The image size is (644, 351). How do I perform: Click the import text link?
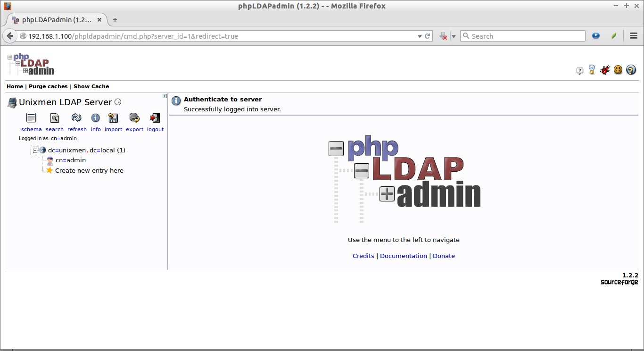pyautogui.click(x=113, y=129)
